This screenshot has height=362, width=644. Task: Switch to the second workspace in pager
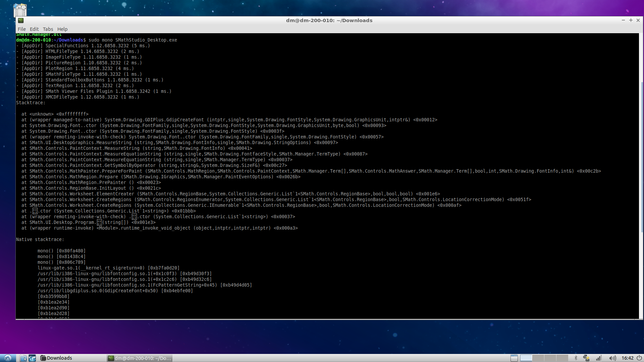(538, 358)
